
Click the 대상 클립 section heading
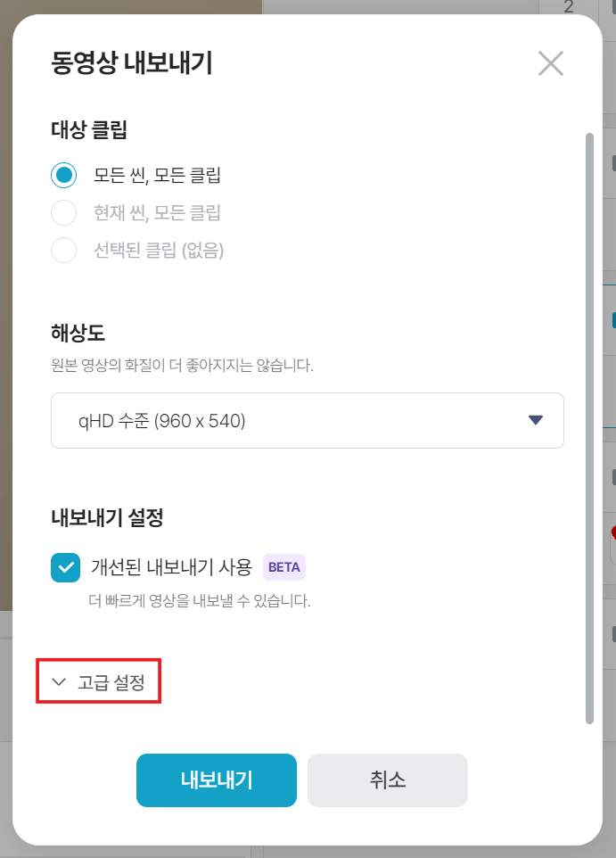coord(89,130)
